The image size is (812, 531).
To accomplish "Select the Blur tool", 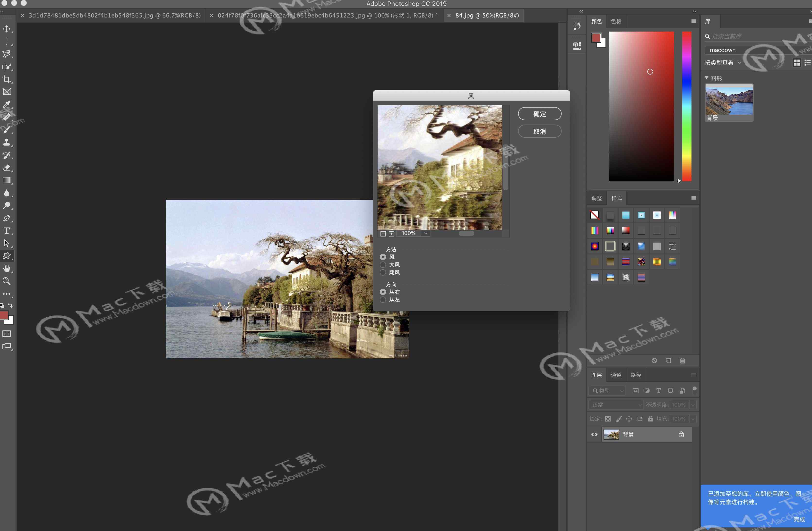I will click(x=7, y=193).
